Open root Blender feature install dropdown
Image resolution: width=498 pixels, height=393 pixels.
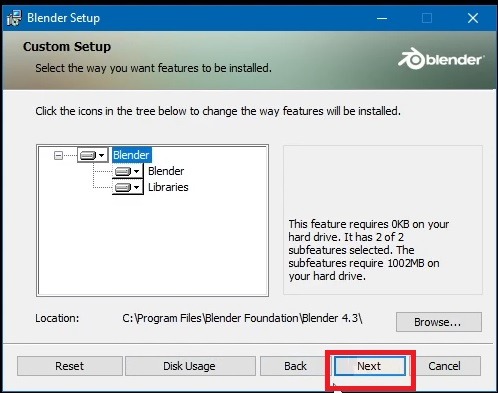(93, 155)
